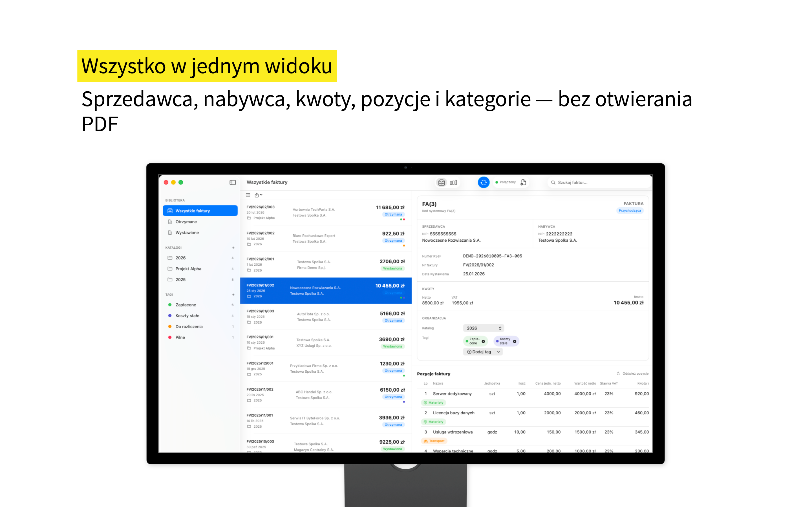Remove the Koszty stałe tag from the invoice
This screenshot has height=507, width=812.
[x=514, y=341]
